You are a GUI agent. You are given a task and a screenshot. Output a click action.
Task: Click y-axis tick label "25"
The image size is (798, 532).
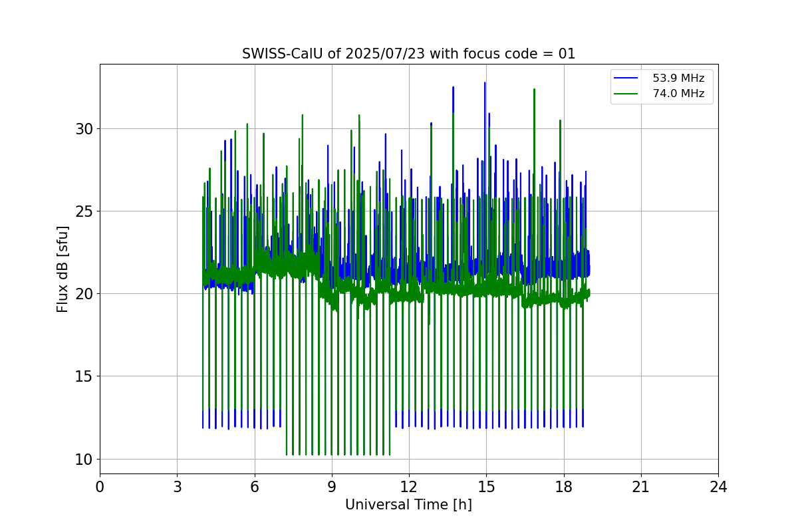click(83, 211)
